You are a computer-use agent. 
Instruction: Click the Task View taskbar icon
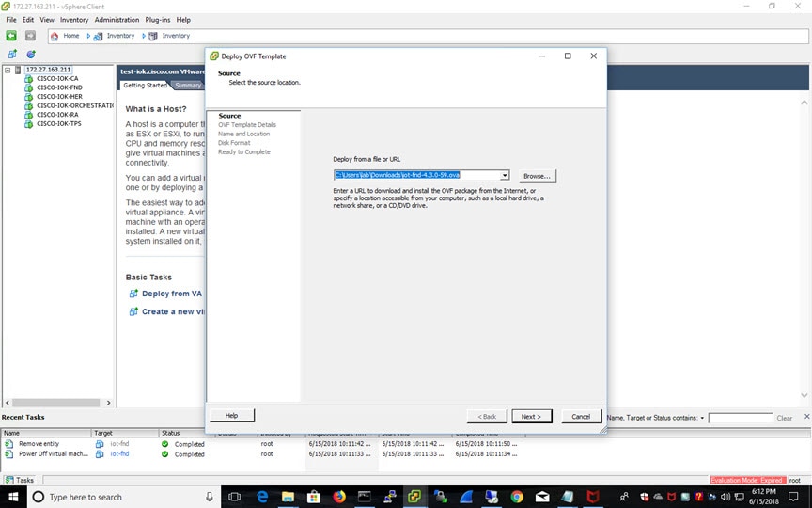coord(235,497)
